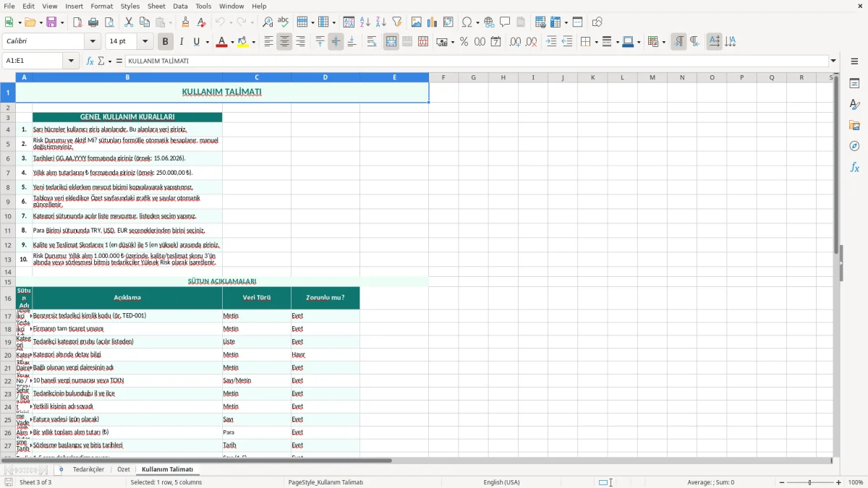Toggle print preview
The image size is (868, 488).
point(109,22)
